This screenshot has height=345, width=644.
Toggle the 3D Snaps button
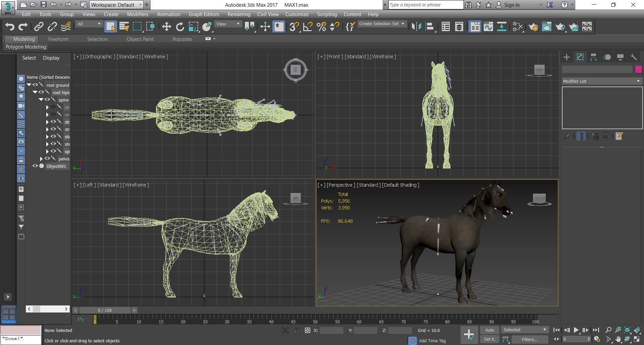[294, 26]
